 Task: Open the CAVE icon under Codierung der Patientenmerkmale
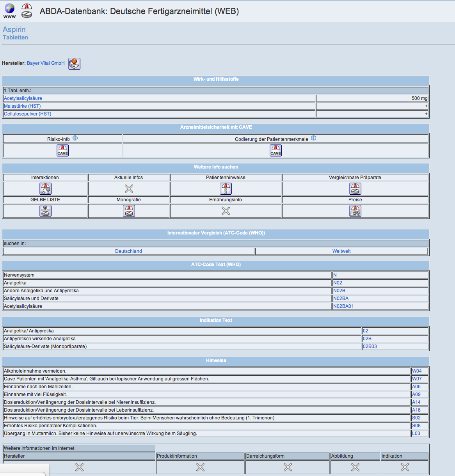click(275, 150)
